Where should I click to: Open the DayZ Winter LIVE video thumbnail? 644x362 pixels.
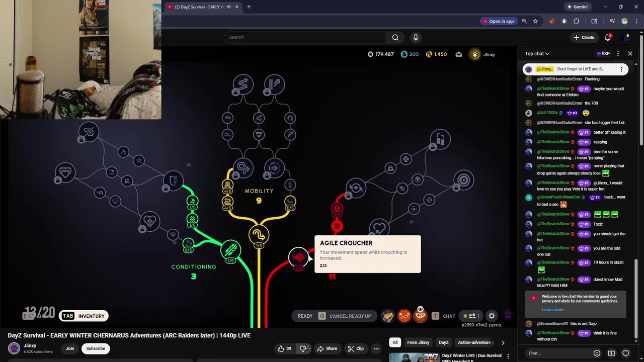(x=414, y=357)
